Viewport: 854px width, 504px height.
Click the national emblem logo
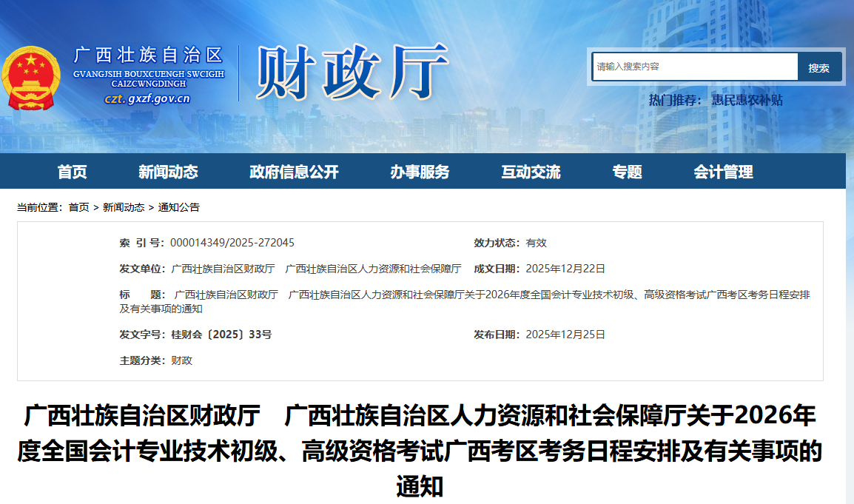coord(31,78)
